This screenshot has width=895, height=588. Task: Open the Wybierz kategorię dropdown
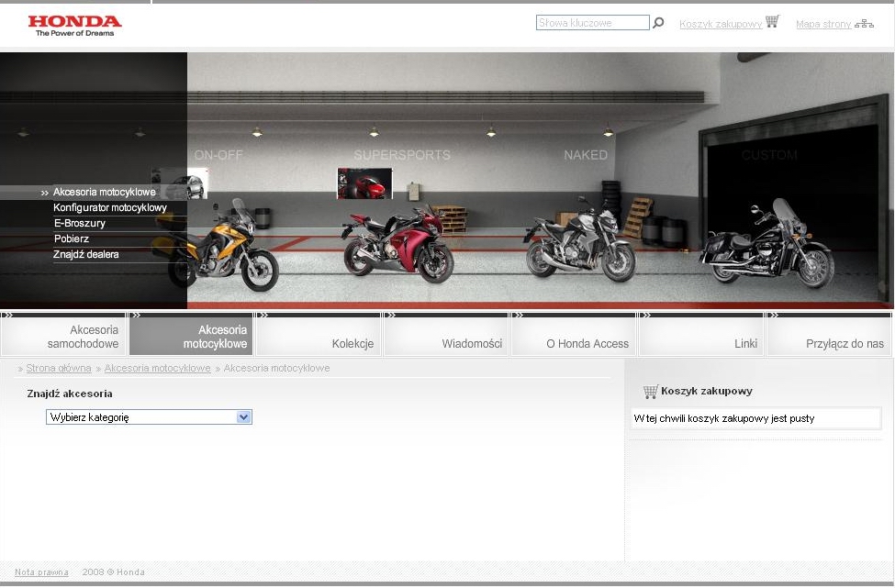(149, 417)
